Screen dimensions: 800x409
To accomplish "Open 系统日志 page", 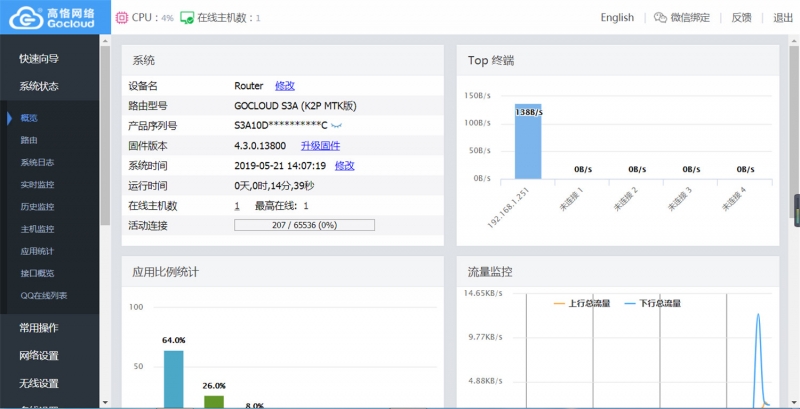I will click(37, 163).
